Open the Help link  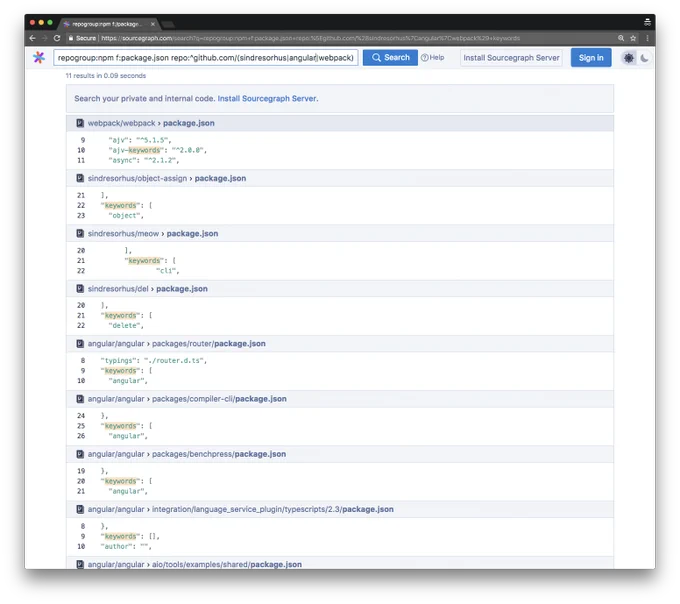point(433,57)
